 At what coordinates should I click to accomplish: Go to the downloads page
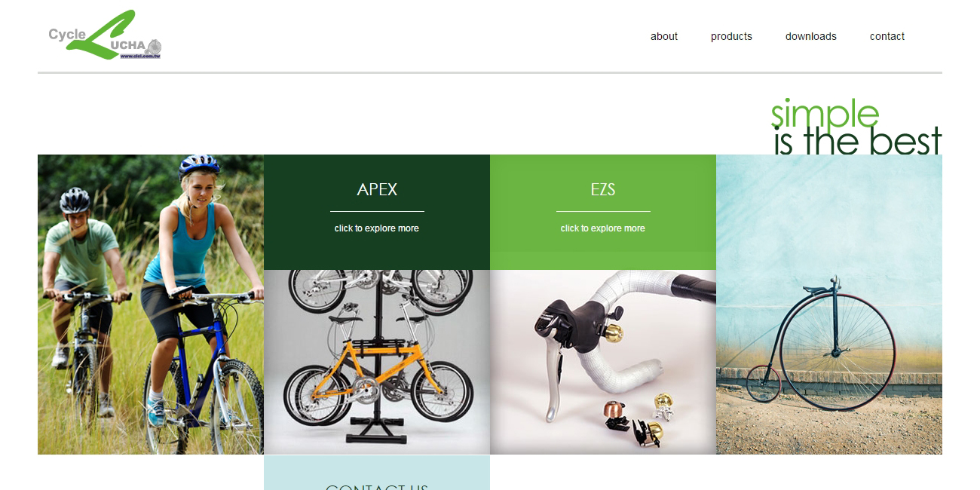(x=811, y=36)
